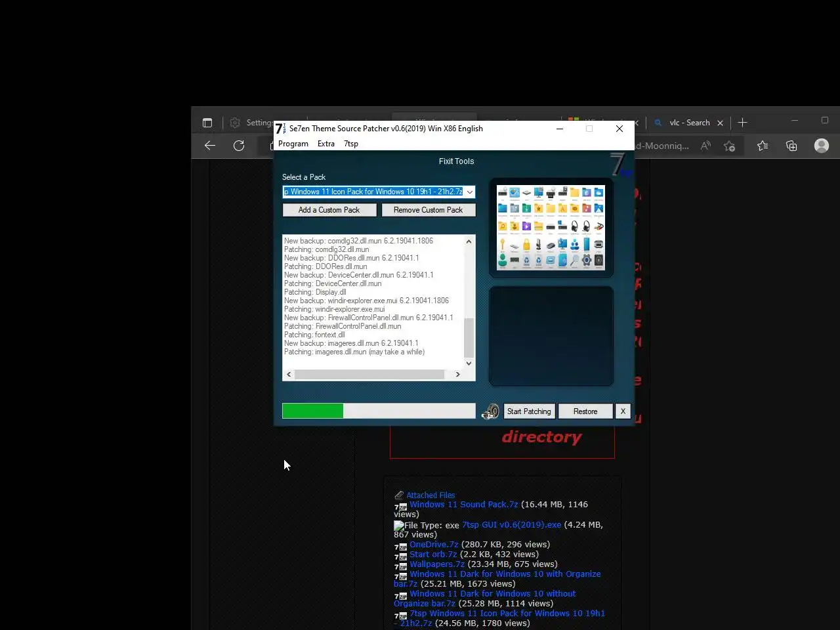The width and height of the screenshot is (840, 630).
Task: Click the browser Back arrow
Action: (210, 146)
